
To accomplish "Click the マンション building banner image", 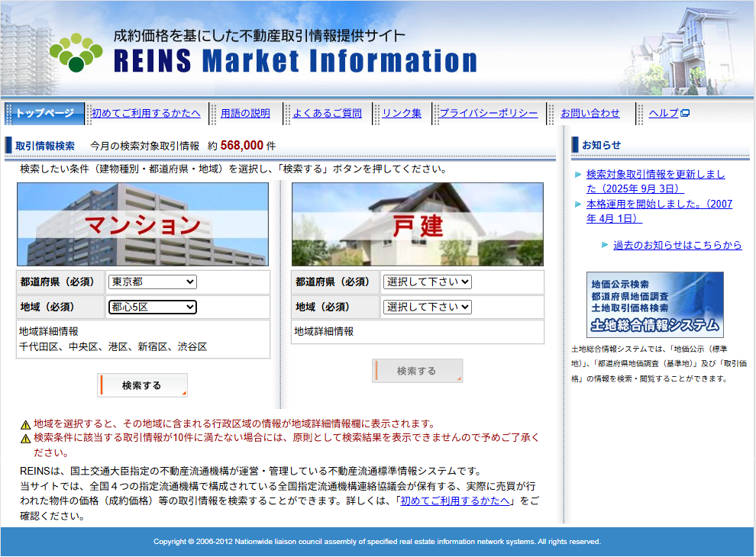I will pyautogui.click(x=143, y=224).
